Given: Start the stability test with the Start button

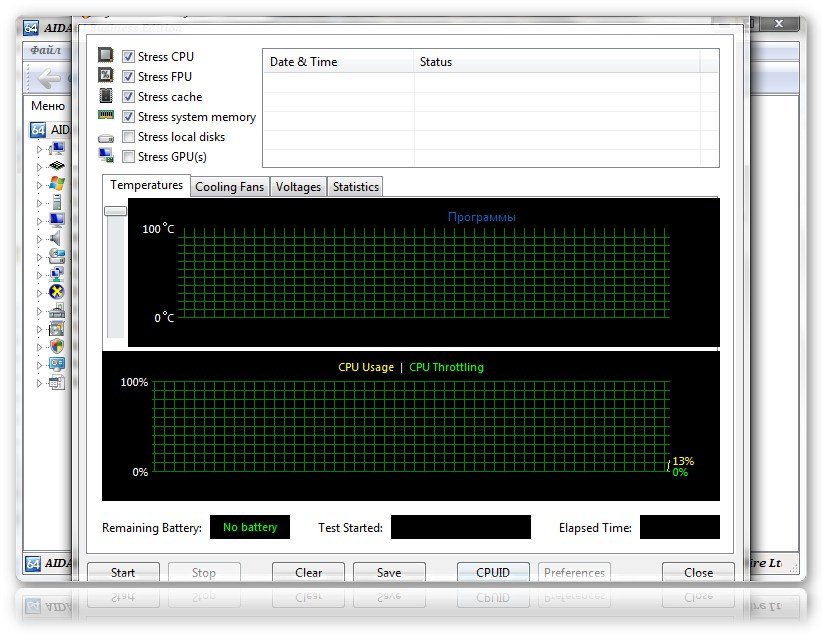Looking at the screenshot, I should click(123, 572).
